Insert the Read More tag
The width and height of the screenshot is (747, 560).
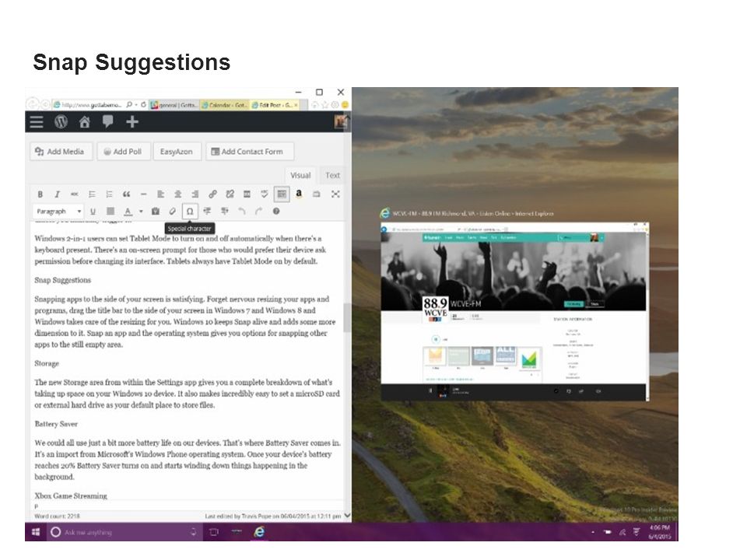click(247, 194)
